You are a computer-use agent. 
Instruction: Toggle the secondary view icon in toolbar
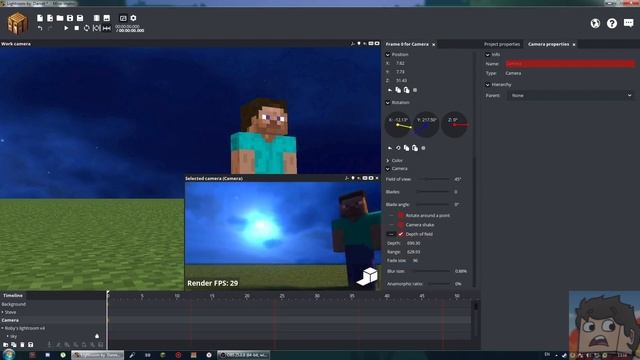[x=123, y=18]
